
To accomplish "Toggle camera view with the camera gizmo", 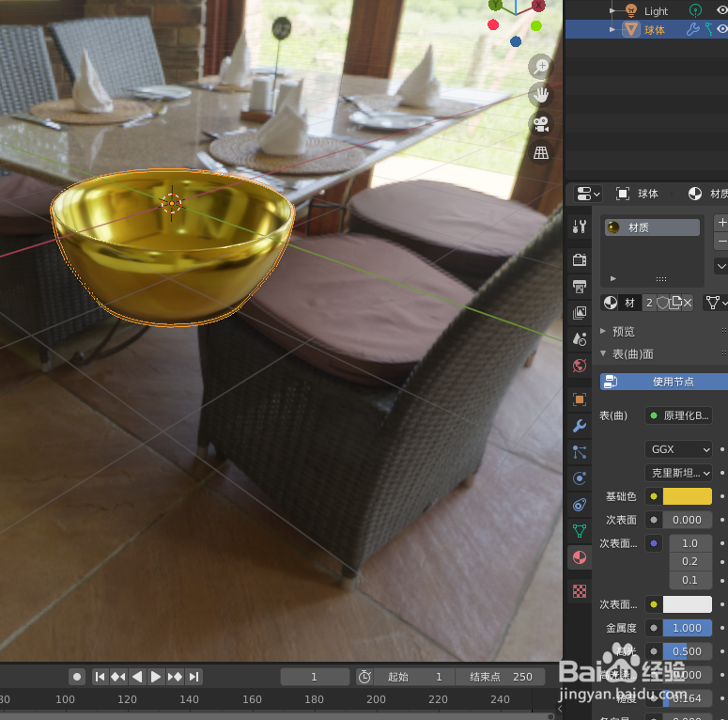I will pos(541,124).
